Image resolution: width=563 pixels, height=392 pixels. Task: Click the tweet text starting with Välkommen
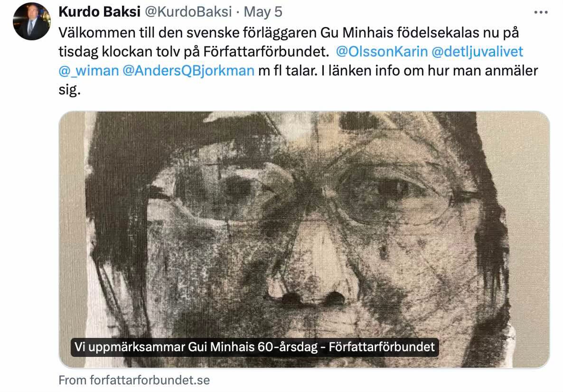click(x=298, y=61)
